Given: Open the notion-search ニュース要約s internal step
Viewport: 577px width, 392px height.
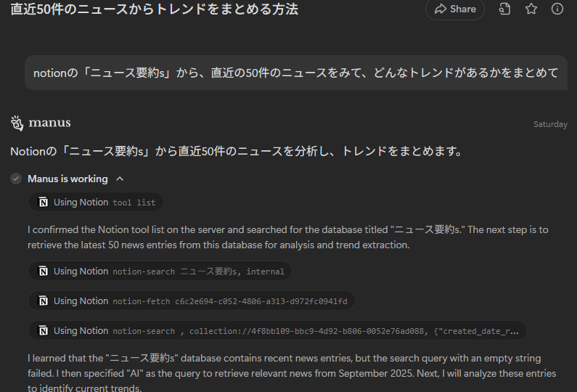Looking at the screenshot, I should (x=160, y=271).
